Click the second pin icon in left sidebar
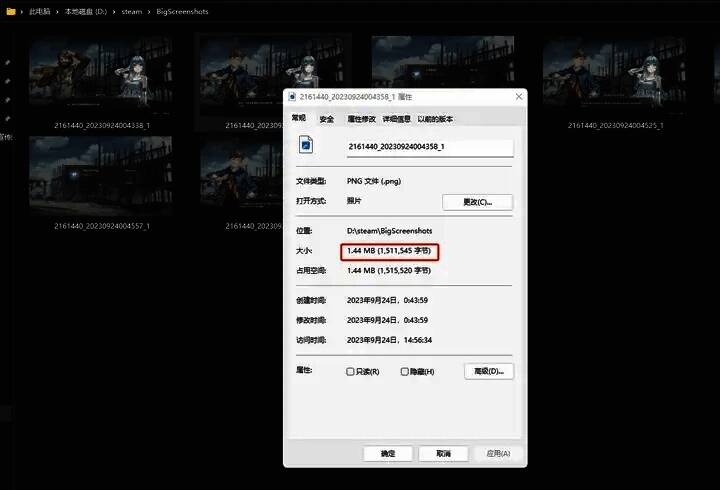720x490 pixels. coord(7,82)
